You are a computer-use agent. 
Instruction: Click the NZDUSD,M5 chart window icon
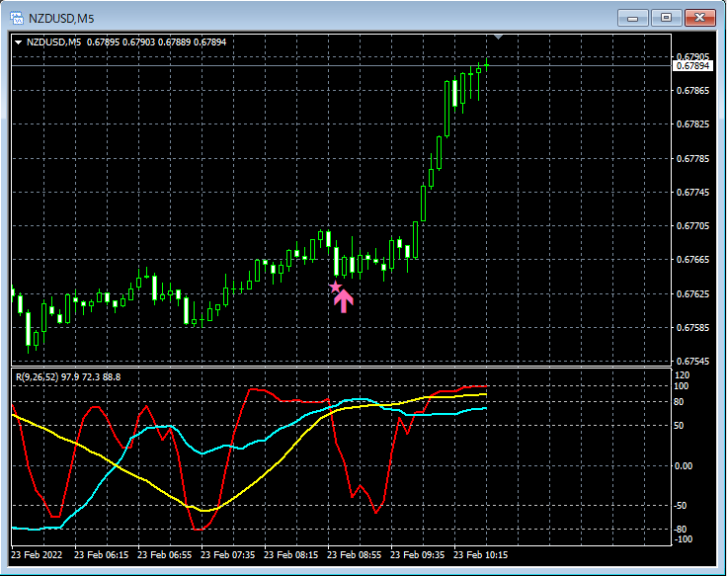[x=17, y=18]
